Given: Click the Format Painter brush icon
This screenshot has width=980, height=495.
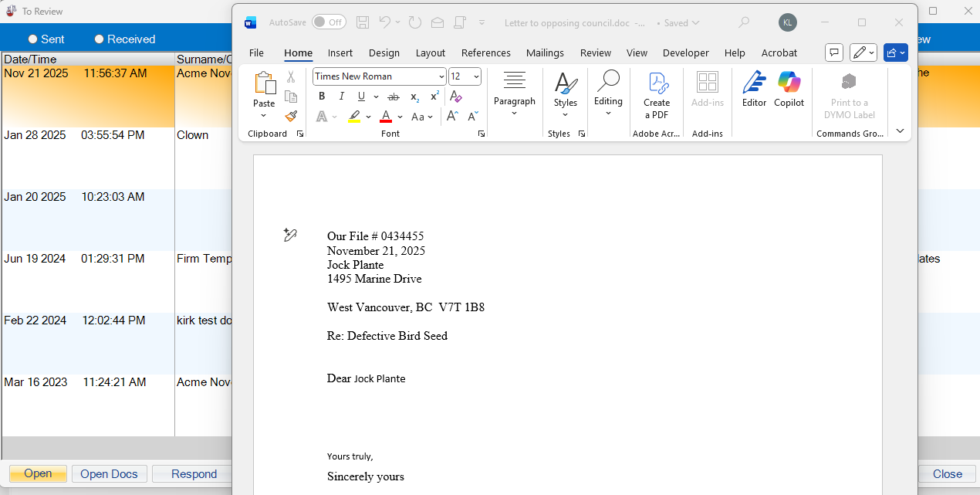Looking at the screenshot, I should coord(291,117).
